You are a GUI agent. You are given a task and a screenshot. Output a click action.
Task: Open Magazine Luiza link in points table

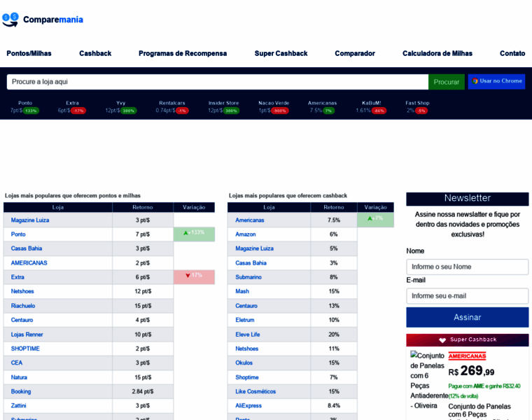tap(30, 220)
